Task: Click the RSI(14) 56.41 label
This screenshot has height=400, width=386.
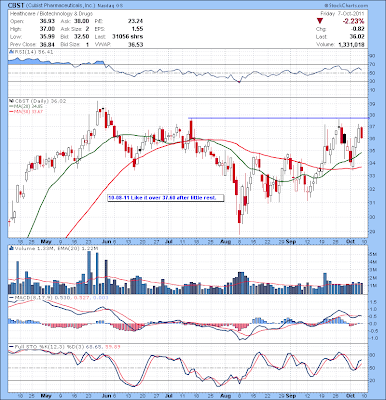Action: coord(34,52)
